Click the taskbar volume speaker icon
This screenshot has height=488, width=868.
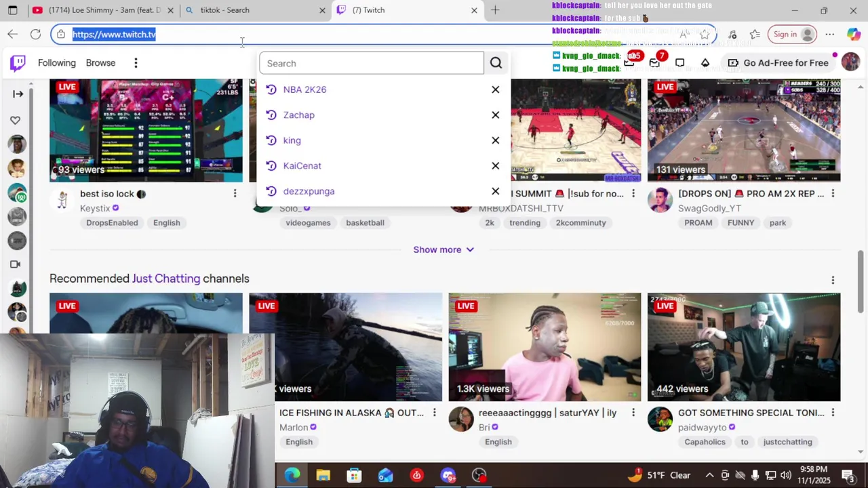[x=786, y=475]
